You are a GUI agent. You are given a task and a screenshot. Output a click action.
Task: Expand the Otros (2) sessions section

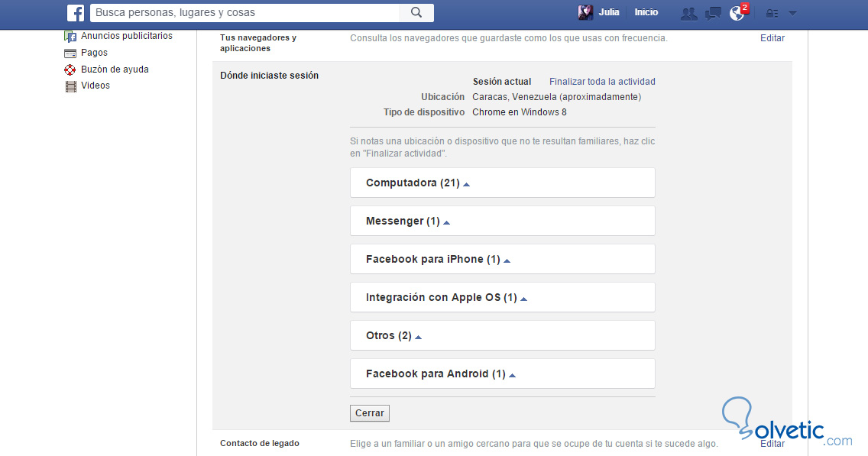(x=394, y=336)
